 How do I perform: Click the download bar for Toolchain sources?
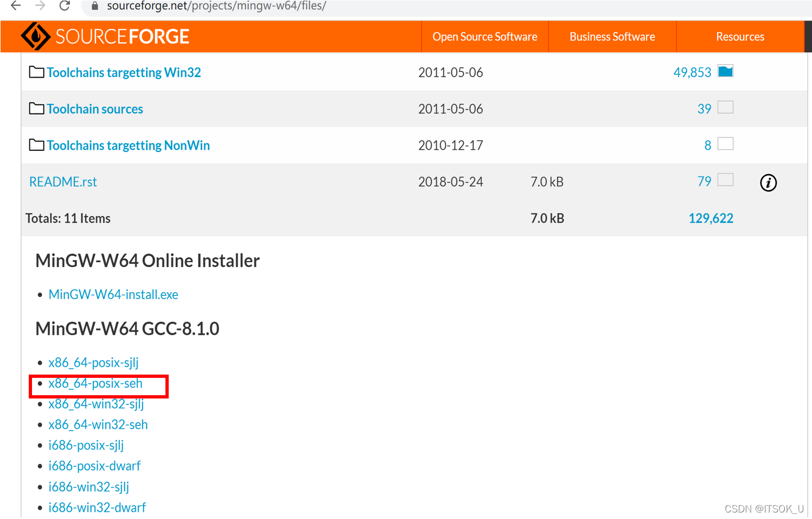point(725,107)
